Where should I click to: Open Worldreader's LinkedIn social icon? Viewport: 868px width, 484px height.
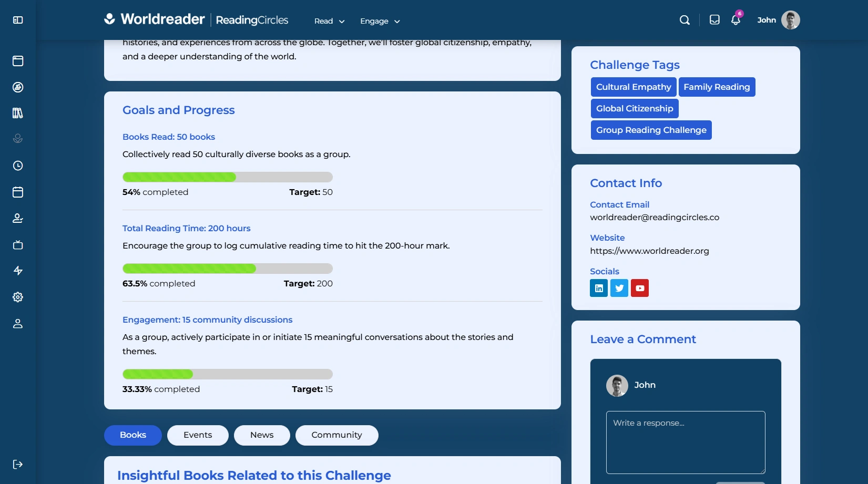(x=598, y=287)
